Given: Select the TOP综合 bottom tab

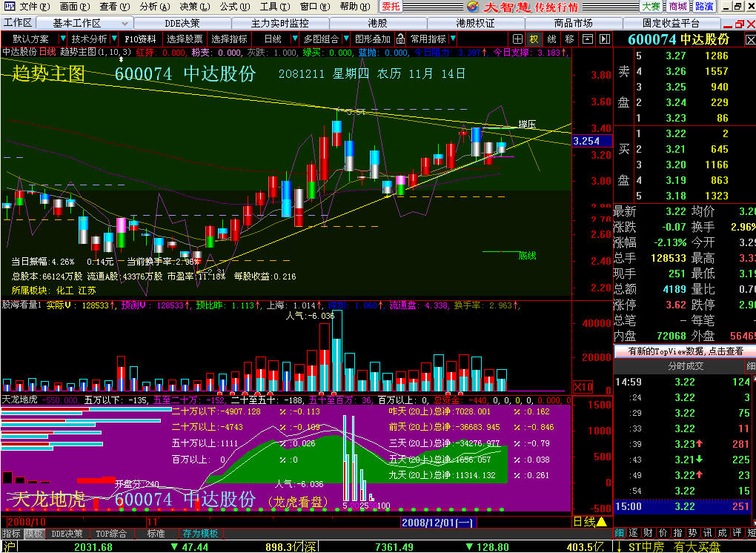Looking at the screenshot, I should click(111, 534).
